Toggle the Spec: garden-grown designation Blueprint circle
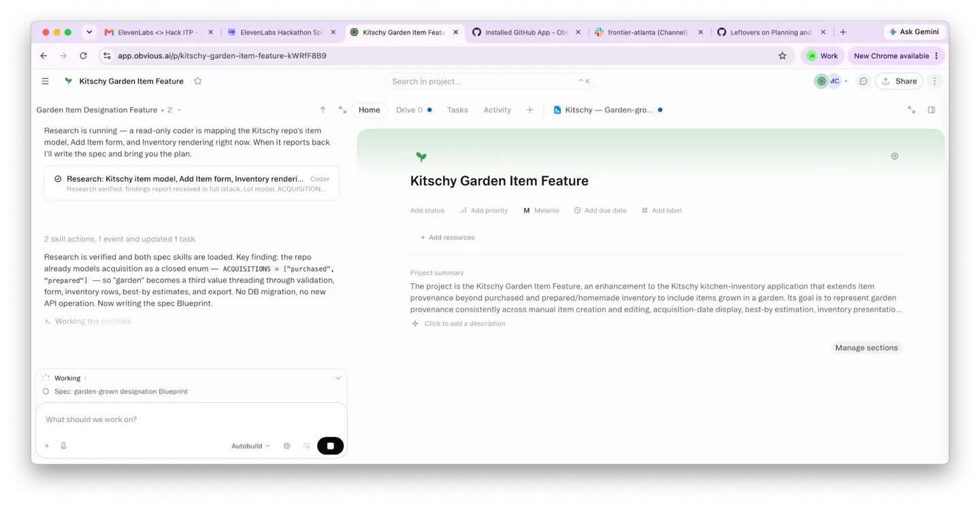 click(x=46, y=391)
